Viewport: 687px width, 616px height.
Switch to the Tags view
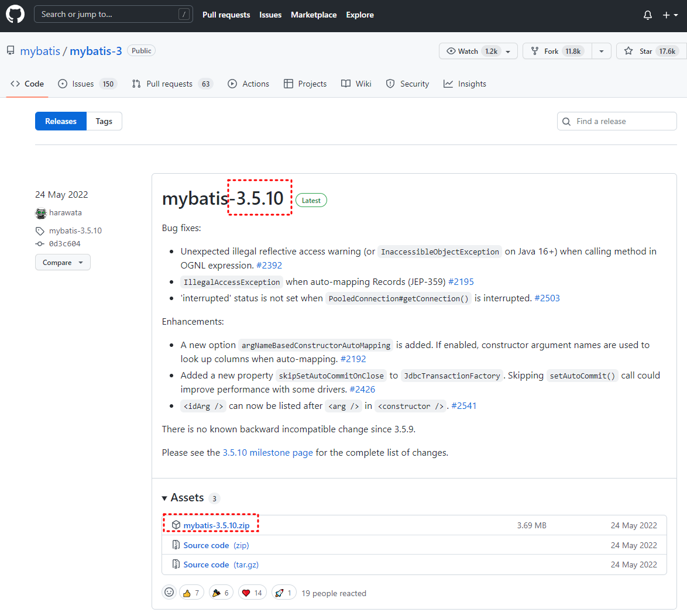click(104, 121)
